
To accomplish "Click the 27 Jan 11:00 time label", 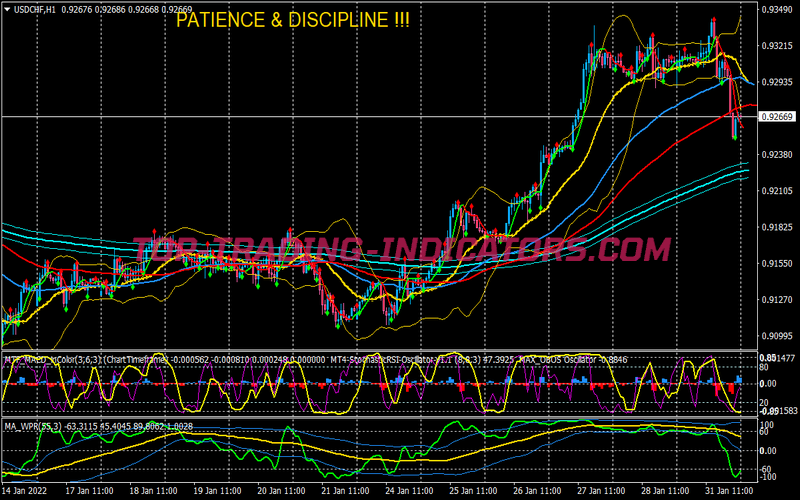I will coord(601,491).
